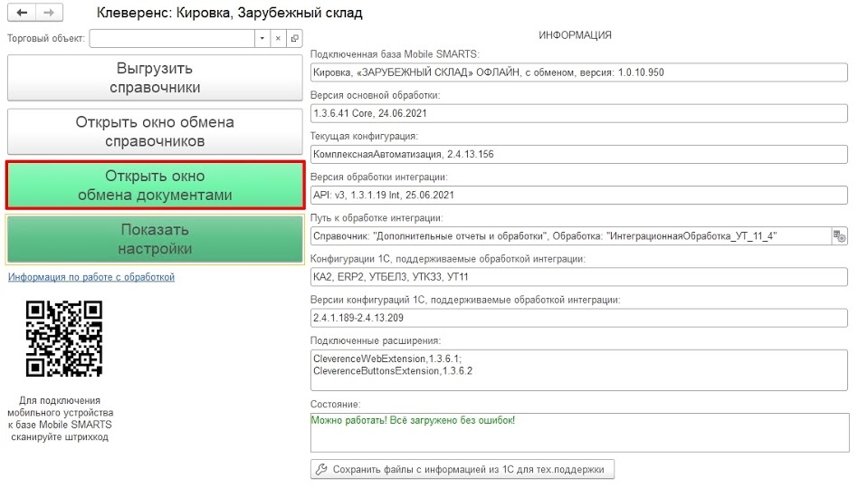
Task: Select the Подключенная база Mobile SMARTS field
Action: 578,72
